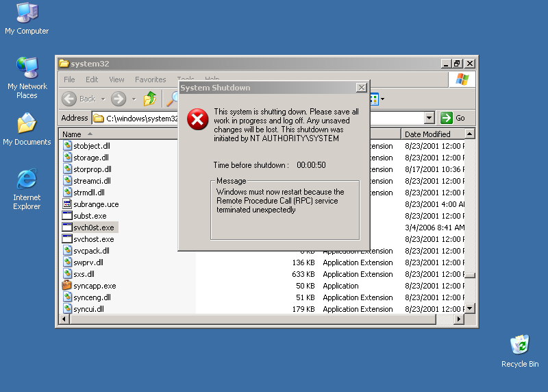The height and width of the screenshot is (392, 548).
Task: Click the Go button
Action: [453, 118]
